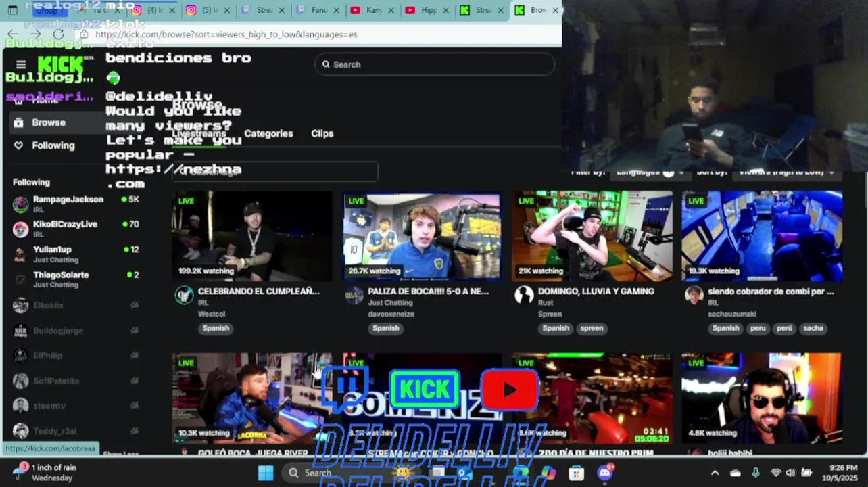
Task: Select the first Instagram (4) browser tab
Action: tap(153, 10)
